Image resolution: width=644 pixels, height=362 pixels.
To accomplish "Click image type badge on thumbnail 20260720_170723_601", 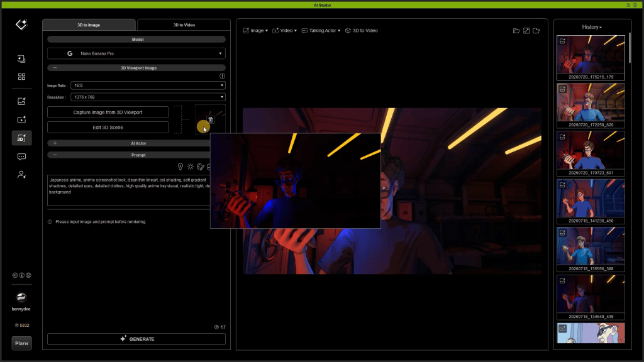I will pyautogui.click(x=563, y=137).
